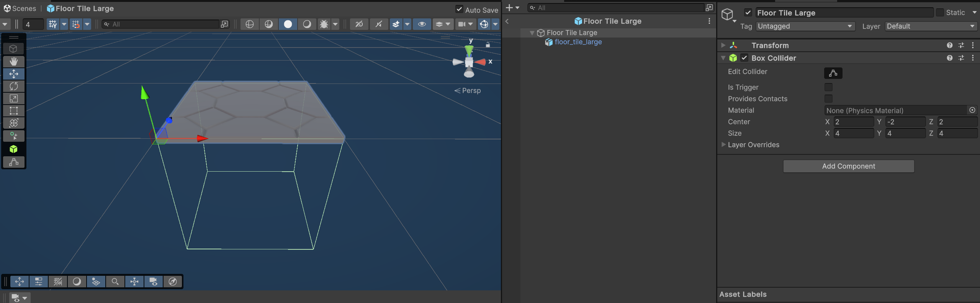Select the Transform tool
The image size is (980, 303).
click(x=14, y=123)
